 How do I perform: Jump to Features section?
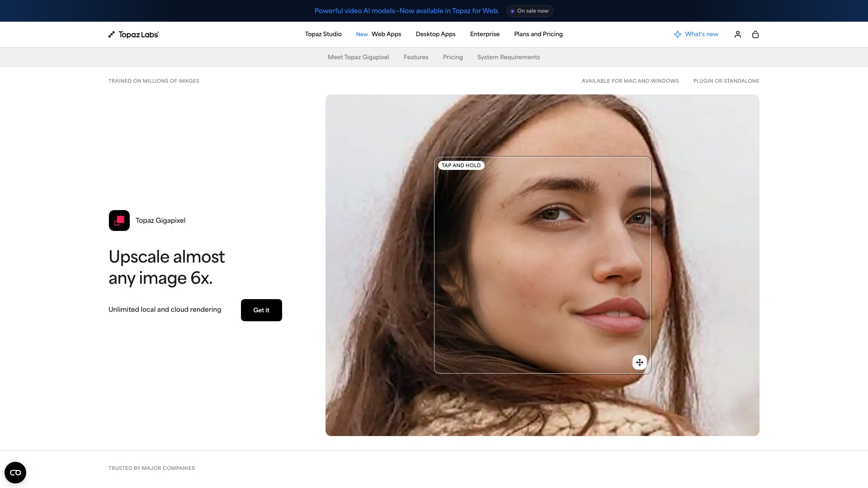[416, 57]
